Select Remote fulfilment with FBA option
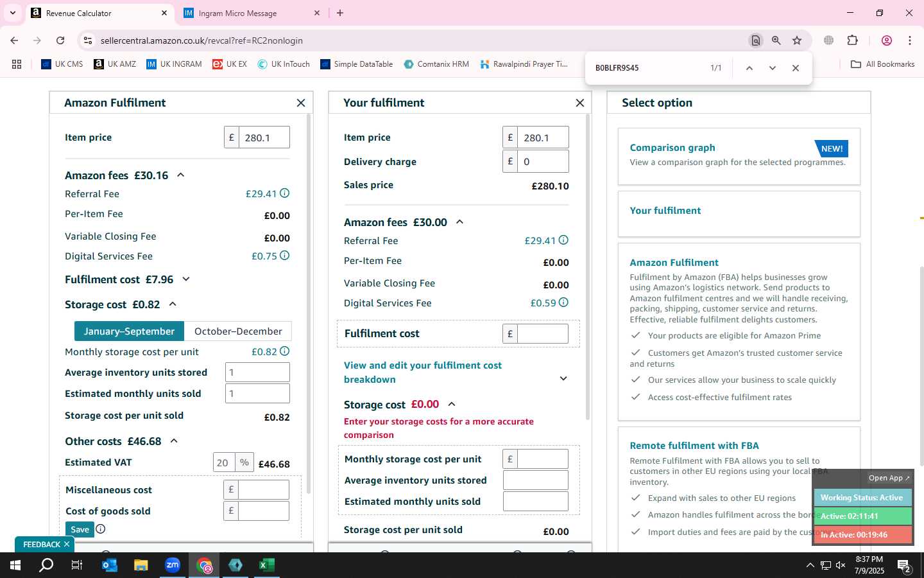Screen dimensions: 924x578 pos(694,446)
